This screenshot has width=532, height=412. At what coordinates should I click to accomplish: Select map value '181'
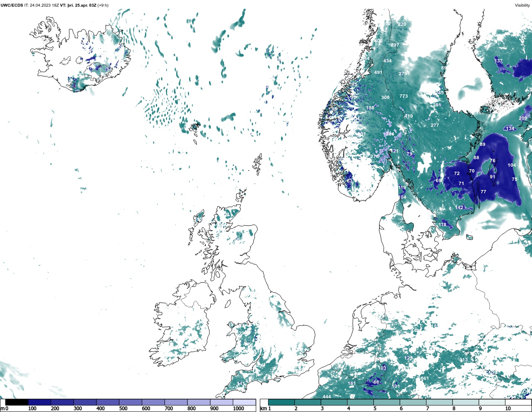pyautogui.click(x=352, y=383)
